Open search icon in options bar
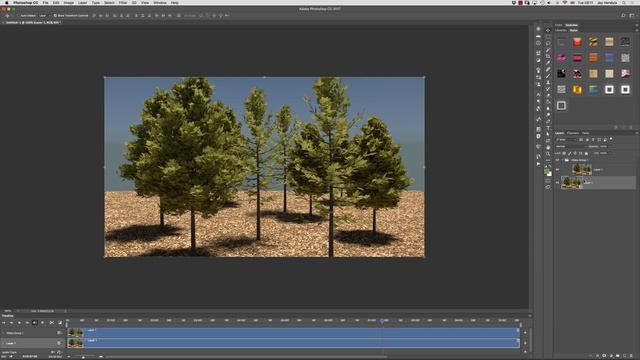Image resolution: width=640 pixels, height=360 pixels. click(x=623, y=16)
